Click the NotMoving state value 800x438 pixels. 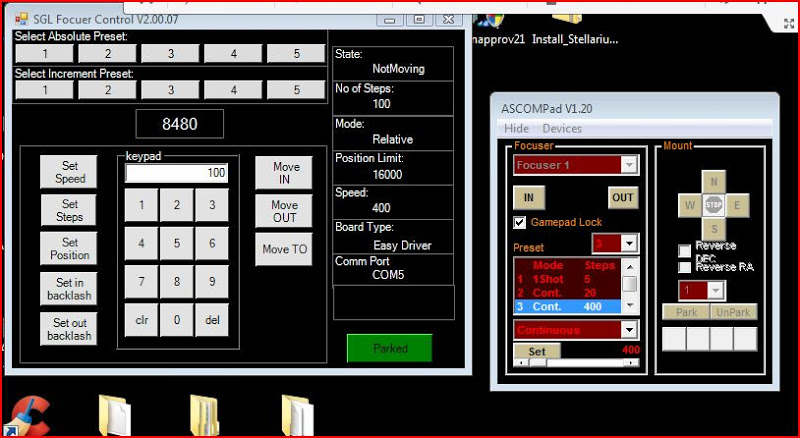(398, 68)
